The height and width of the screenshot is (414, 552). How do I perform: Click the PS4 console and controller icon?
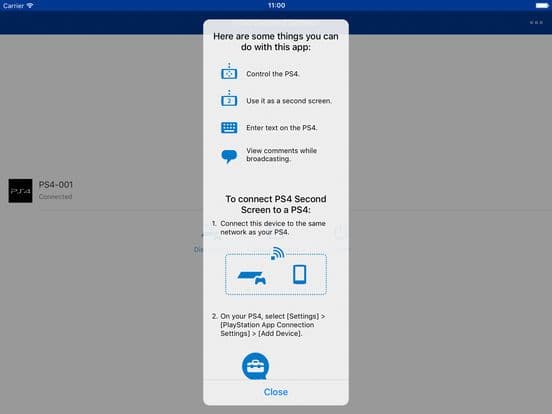252,277
